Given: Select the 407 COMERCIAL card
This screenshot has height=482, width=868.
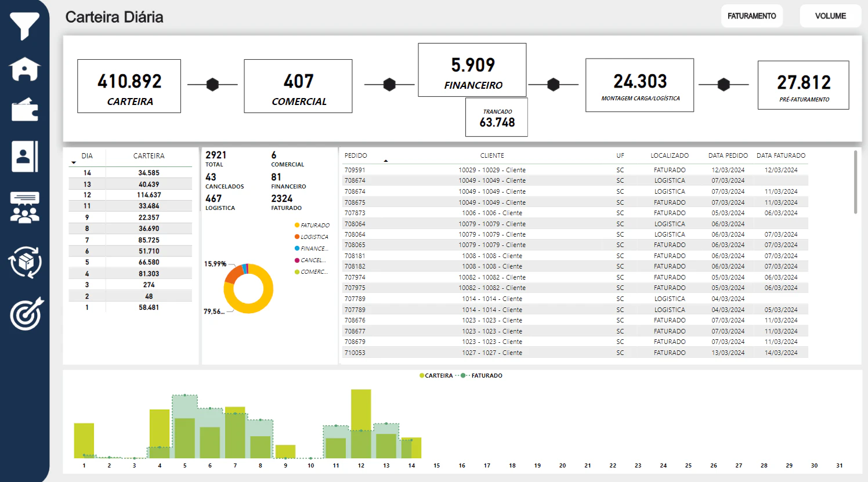Looking at the screenshot, I should tap(298, 86).
